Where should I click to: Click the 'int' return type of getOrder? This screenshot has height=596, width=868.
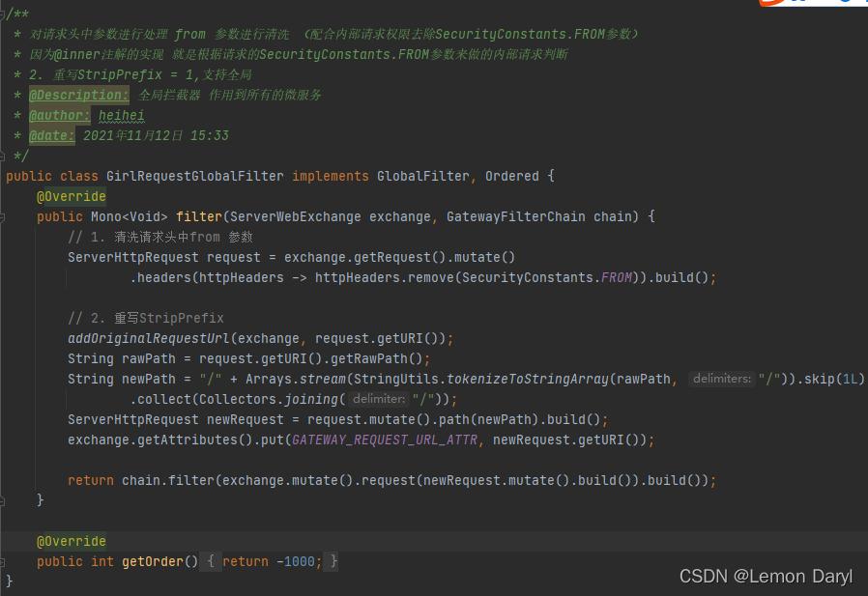[x=102, y=561]
